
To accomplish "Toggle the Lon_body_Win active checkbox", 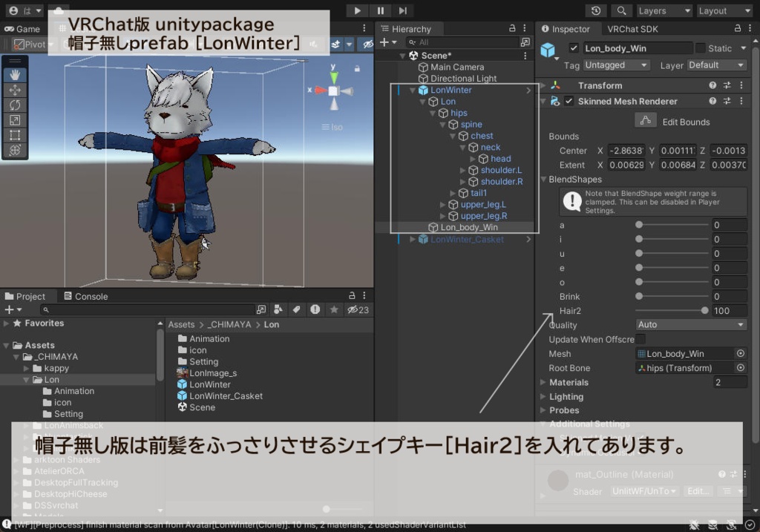I will 574,48.
